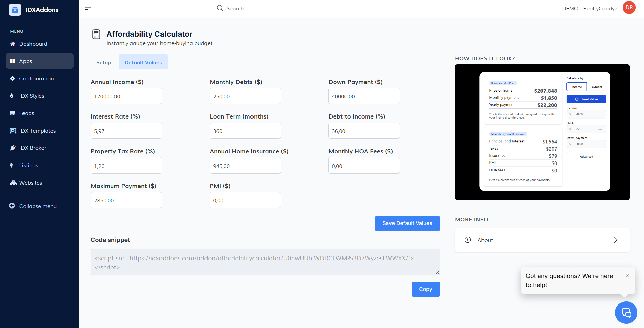
Task: Click the Configuration gear icon
Action: click(x=13, y=78)
